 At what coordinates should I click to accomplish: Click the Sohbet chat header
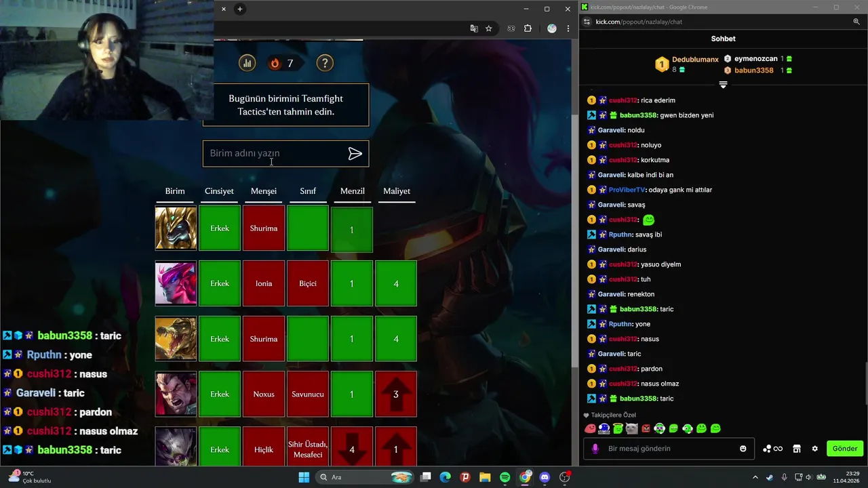[723, 39]
